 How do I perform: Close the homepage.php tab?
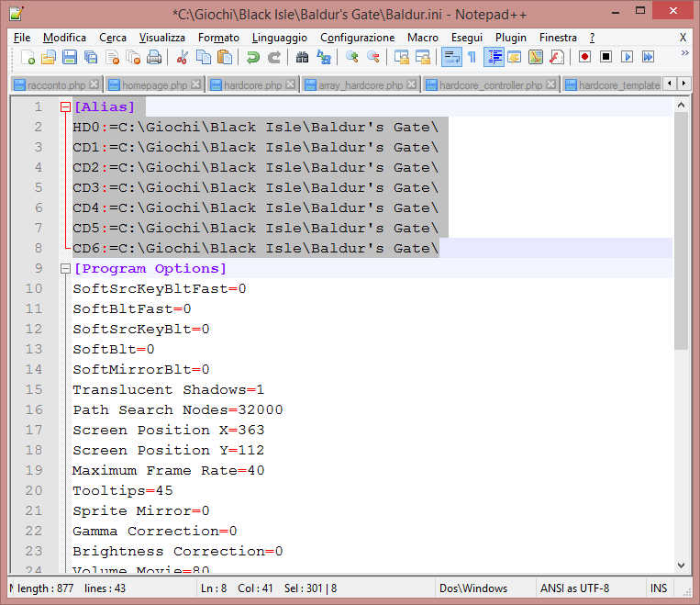click(x=195, y=84)
